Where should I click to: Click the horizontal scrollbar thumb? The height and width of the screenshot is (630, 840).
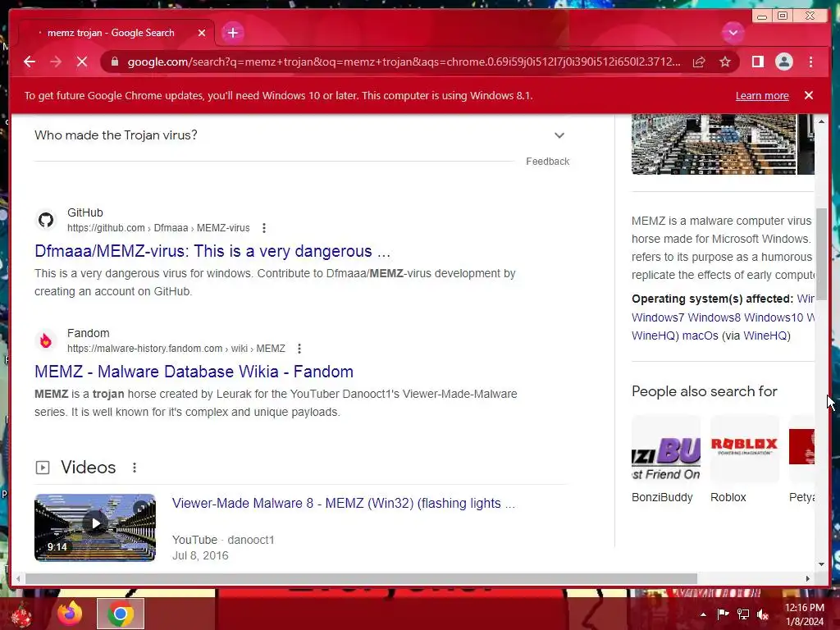(361, 578)
